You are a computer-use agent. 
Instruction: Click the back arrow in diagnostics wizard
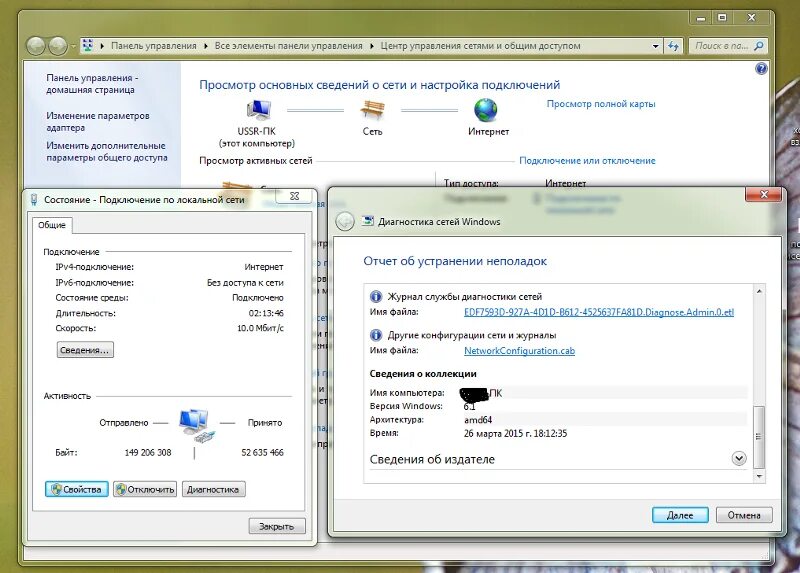point(345,221)
